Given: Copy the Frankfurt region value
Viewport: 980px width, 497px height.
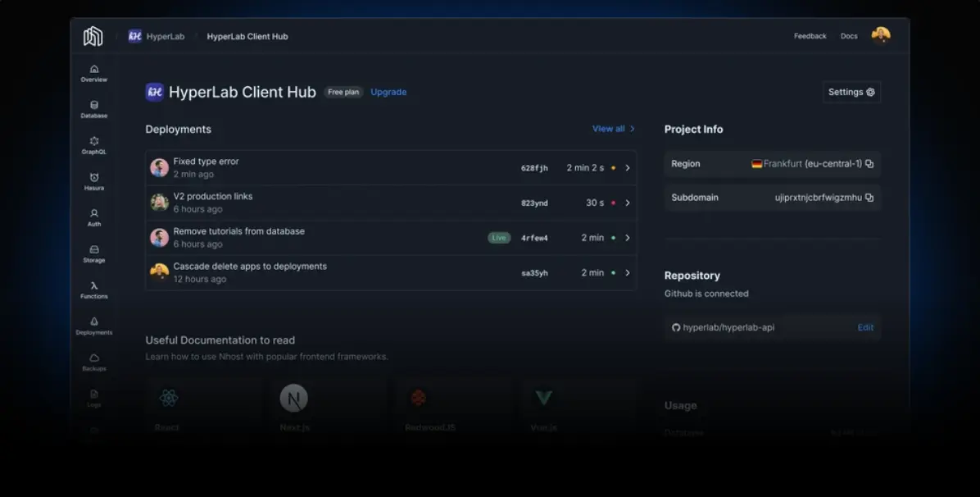Looking at the screenshot, I should point(869,164).
